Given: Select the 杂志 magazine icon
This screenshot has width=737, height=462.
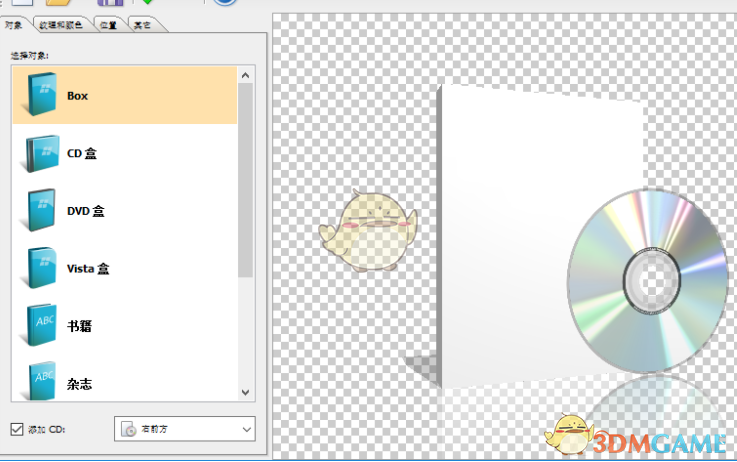Looking at the screenshot, I should (43, 379).
